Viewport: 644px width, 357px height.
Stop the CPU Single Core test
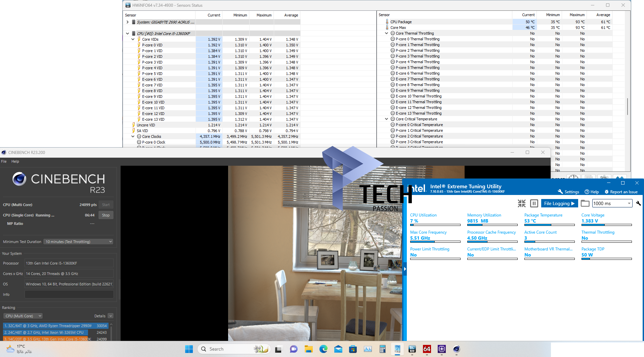[106, 215]
